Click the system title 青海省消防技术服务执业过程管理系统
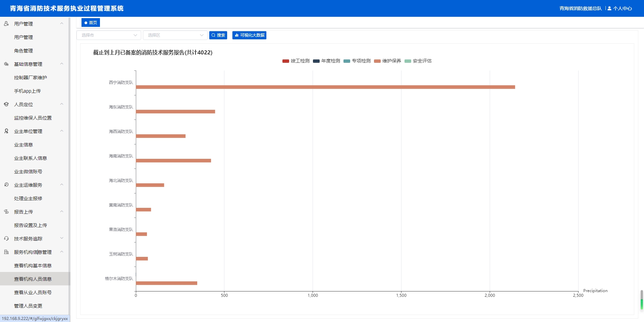644x322 pixels. [67, 8]
